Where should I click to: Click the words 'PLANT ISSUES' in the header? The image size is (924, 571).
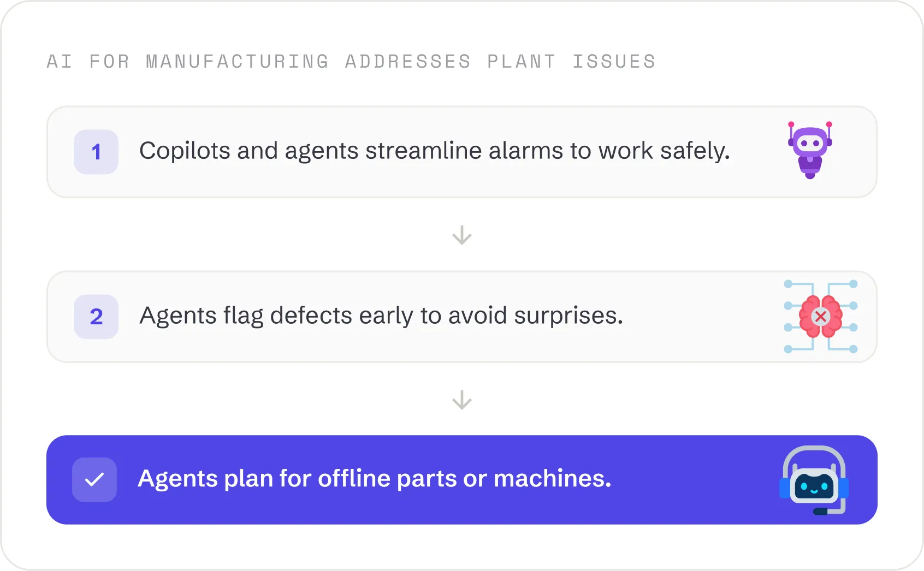tap(571, 61)
